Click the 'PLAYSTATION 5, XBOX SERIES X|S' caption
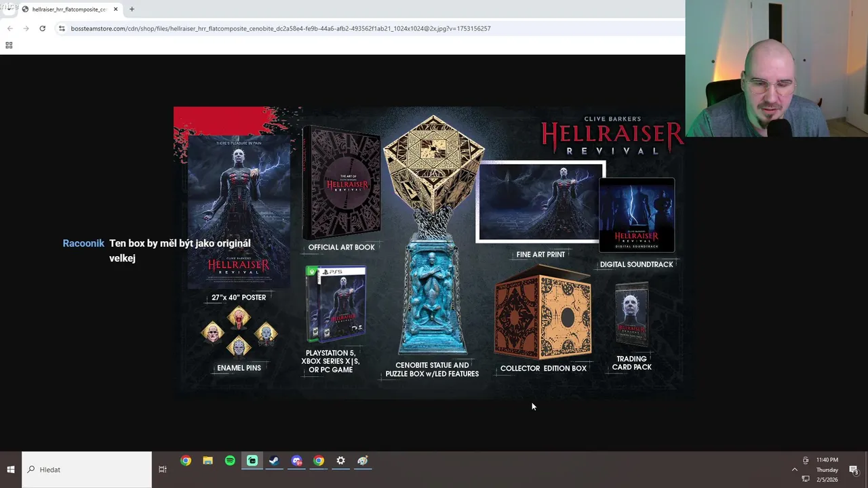The image size is (868, 488). [x=330, y=361]
